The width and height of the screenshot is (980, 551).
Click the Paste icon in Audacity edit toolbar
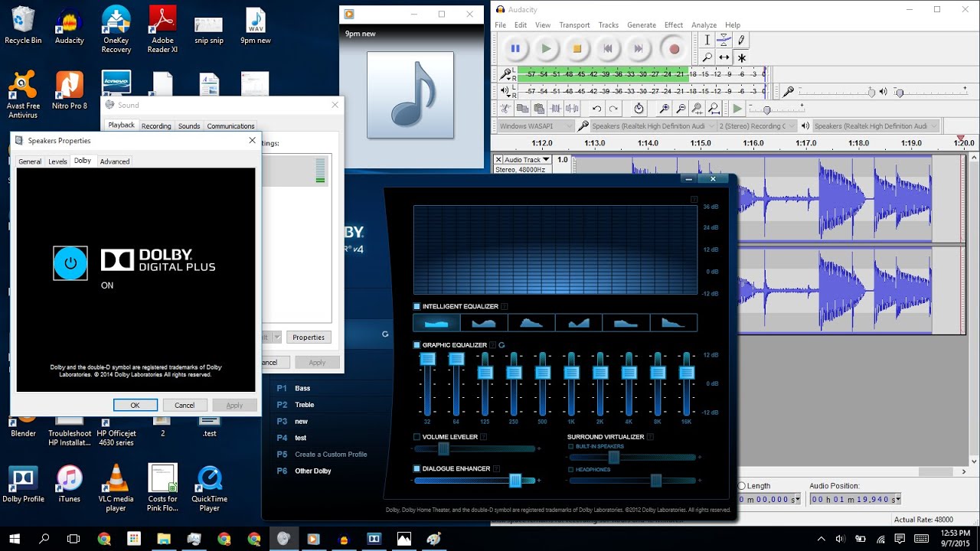click(539, 109)
